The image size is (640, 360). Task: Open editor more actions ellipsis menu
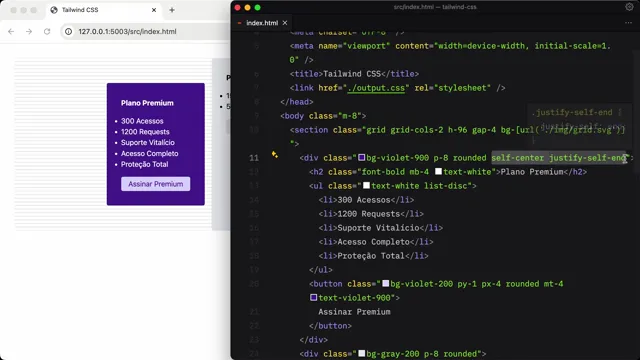point(628,23)
